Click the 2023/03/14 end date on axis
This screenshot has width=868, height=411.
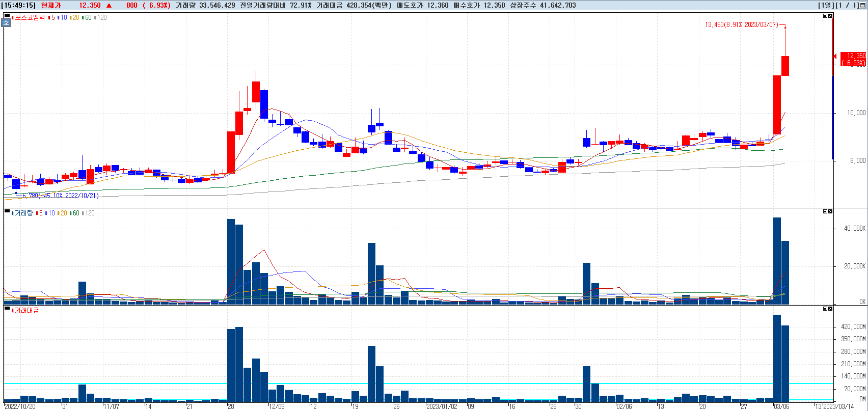tap(838, 406)
